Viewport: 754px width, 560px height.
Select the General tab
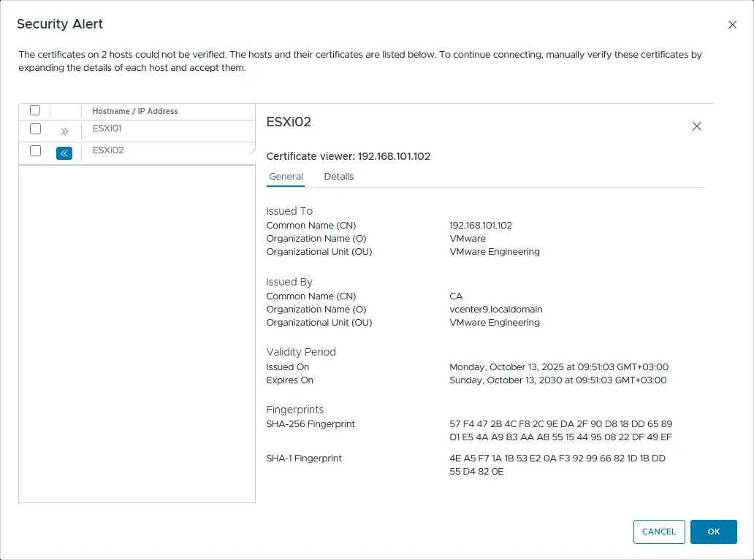pyautogui.click(x=286, y=176)
